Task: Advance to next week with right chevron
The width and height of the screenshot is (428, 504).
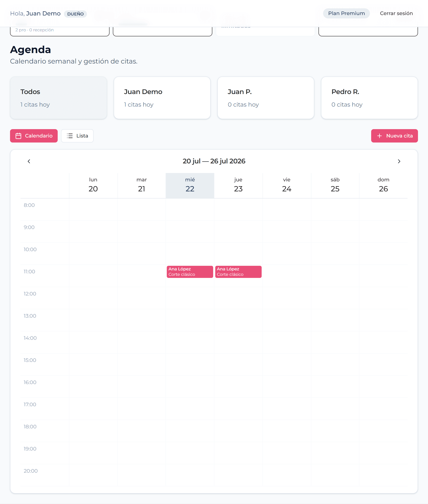Action: click(399, 161)
